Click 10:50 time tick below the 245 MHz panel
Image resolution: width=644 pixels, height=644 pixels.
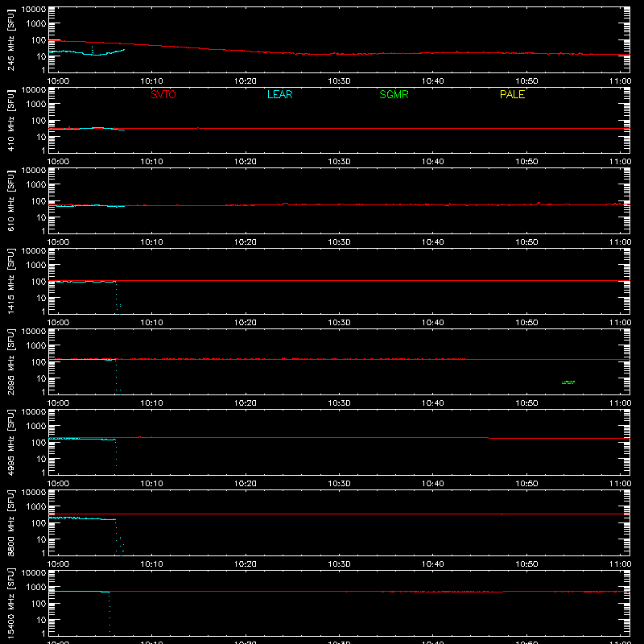click(526, 81)
